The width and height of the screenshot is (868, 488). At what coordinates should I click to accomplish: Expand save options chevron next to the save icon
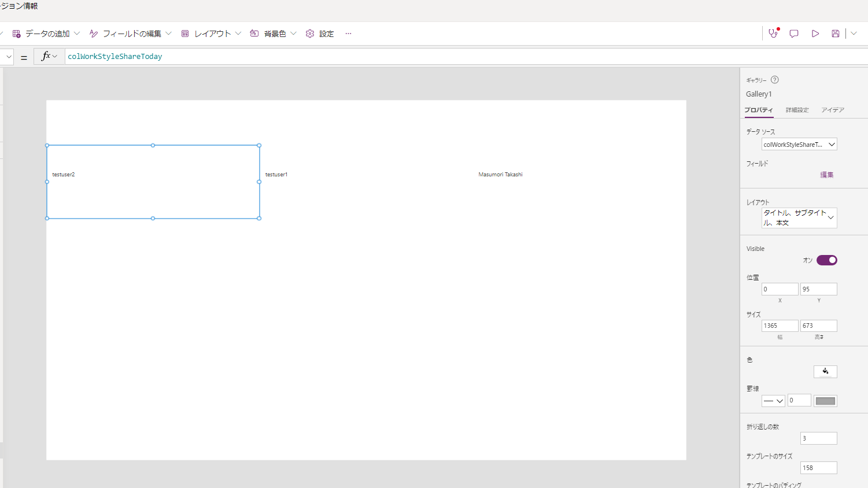(854, 34)
